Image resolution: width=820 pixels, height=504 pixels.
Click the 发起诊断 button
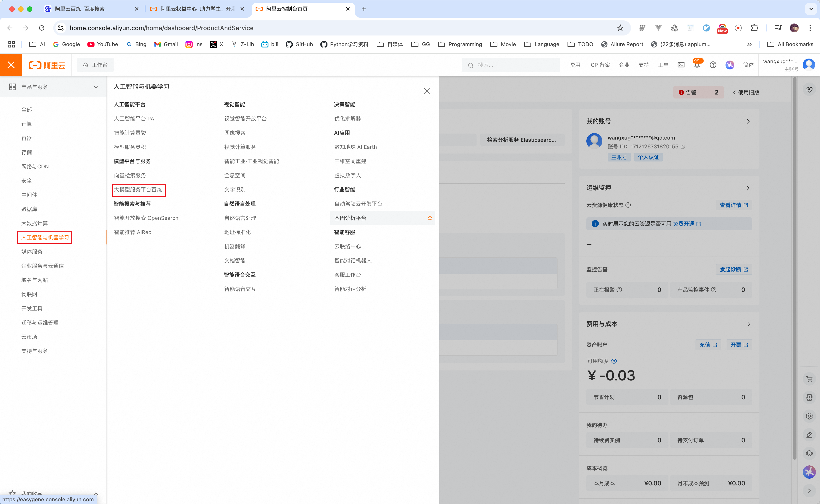click(x=734, y=269)
